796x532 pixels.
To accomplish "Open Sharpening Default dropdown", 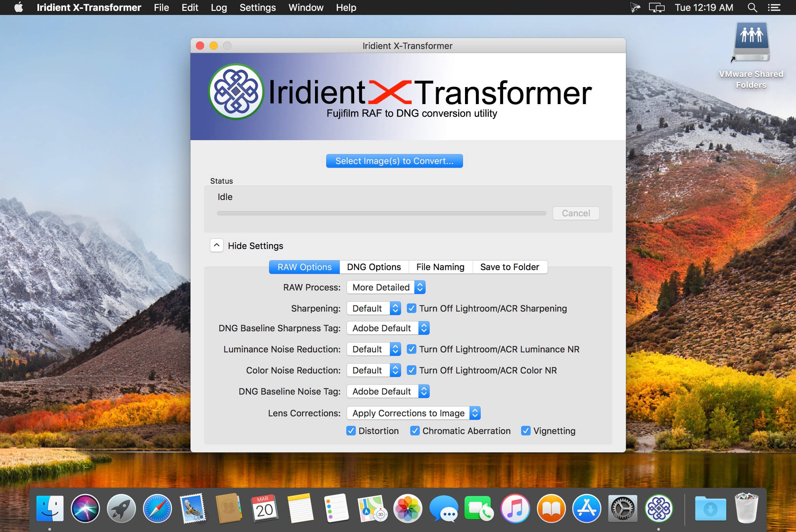I will (x=374, y=308).
